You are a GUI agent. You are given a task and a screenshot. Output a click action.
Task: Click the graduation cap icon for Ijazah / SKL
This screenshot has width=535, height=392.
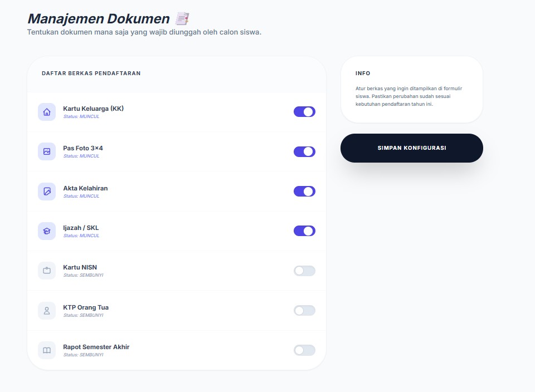pyautogui.click(x=47, y=231)
